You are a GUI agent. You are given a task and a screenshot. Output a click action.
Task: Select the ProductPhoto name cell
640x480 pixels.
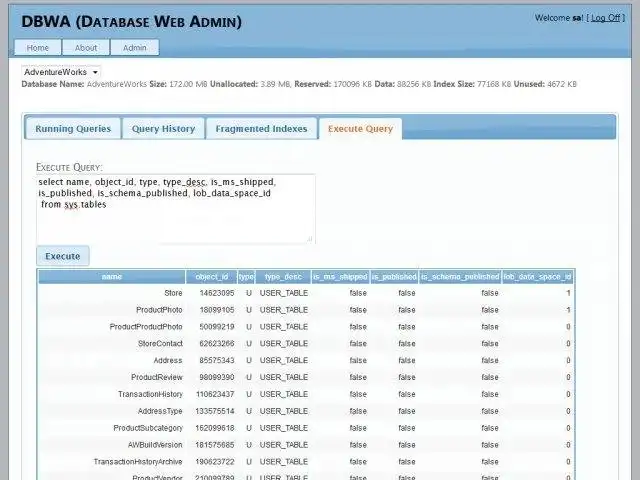[x=159, y=310]
